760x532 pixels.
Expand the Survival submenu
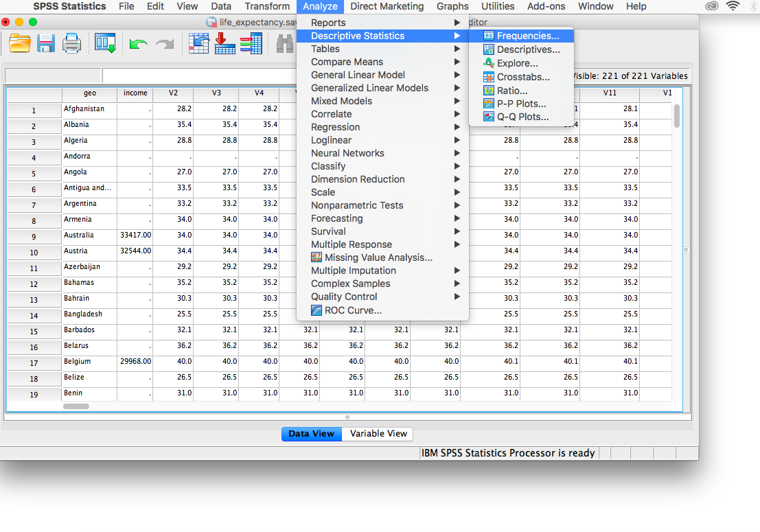click(382, 232)
